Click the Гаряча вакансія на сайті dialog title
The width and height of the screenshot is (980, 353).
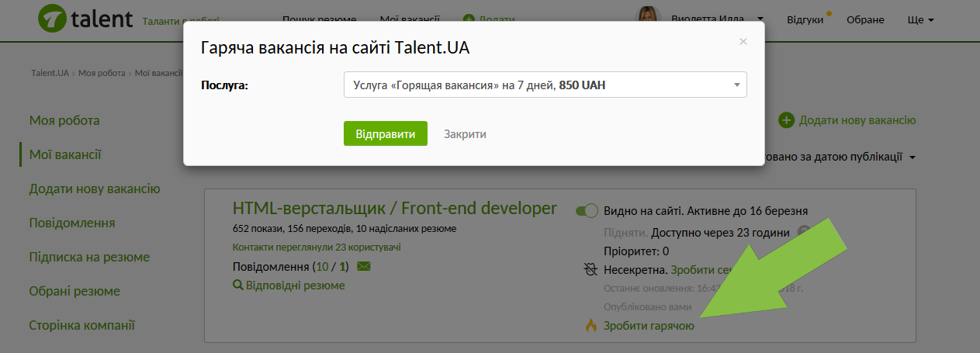(335, 48)
